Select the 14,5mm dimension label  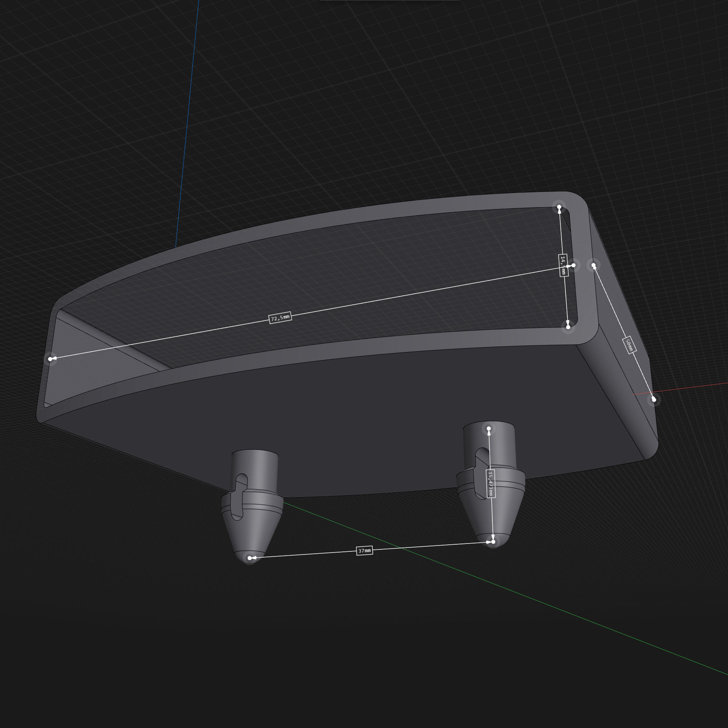coord(563,265)
